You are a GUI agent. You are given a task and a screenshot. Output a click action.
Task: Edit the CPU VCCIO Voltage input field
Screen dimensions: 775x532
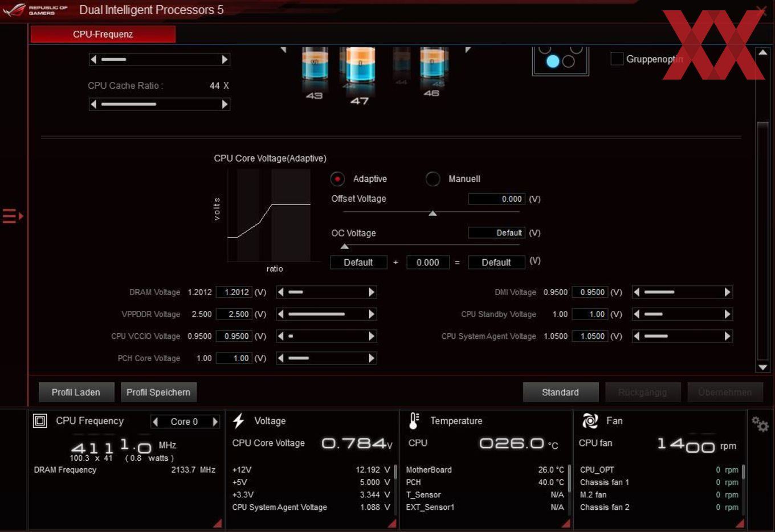click(x=234, y=336)
